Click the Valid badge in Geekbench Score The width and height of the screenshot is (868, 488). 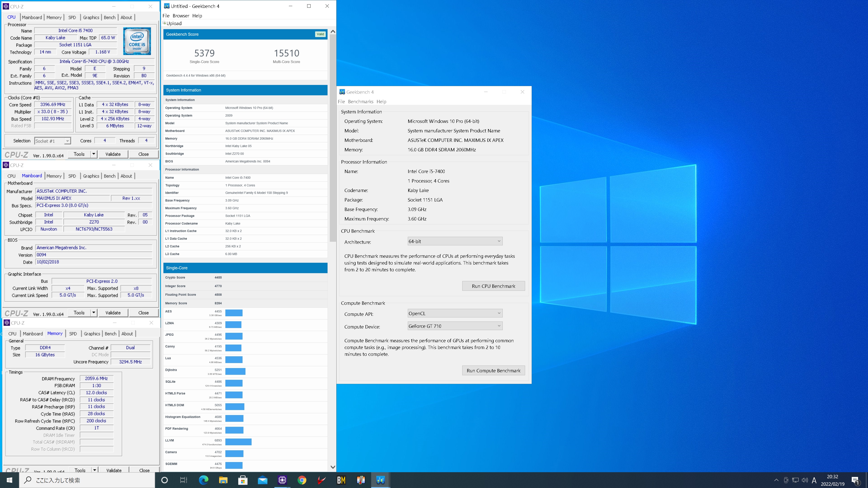(321, 34)
